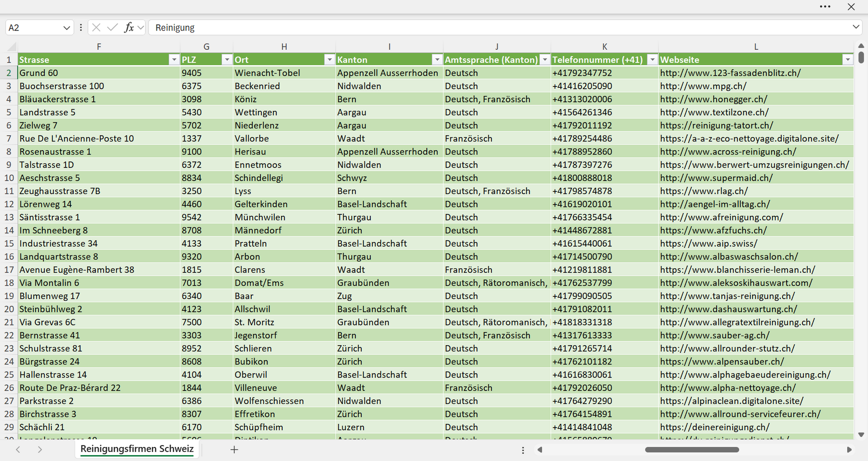
Task: Open the Webseite column filter dropdown
Action: (x=847, y=59)
